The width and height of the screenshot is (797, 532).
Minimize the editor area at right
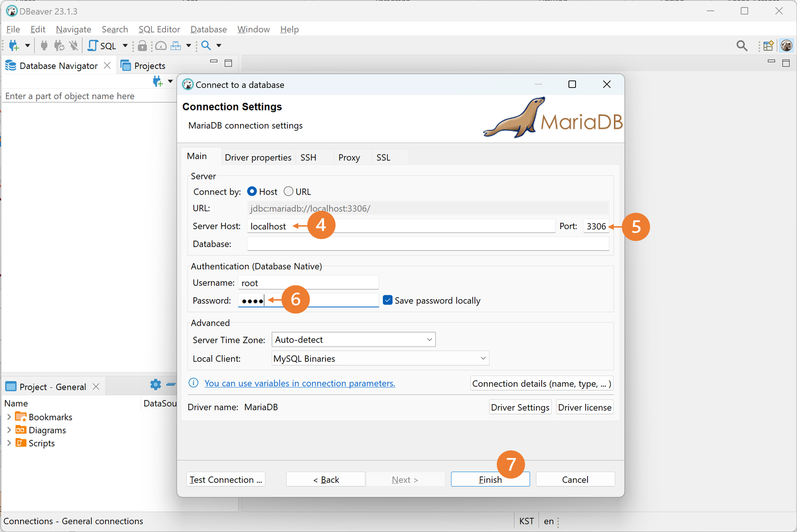pos(771,62)
